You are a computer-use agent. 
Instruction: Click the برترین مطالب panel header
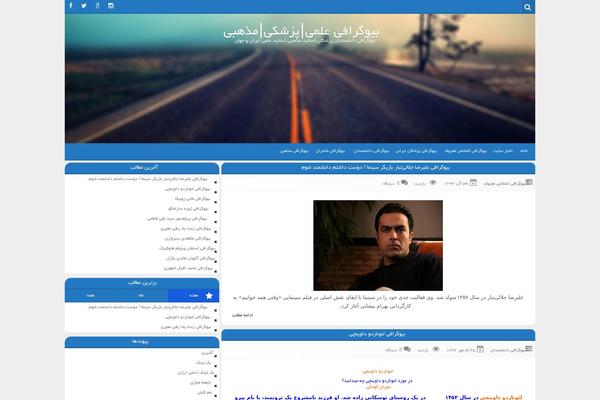pos(142,283)
